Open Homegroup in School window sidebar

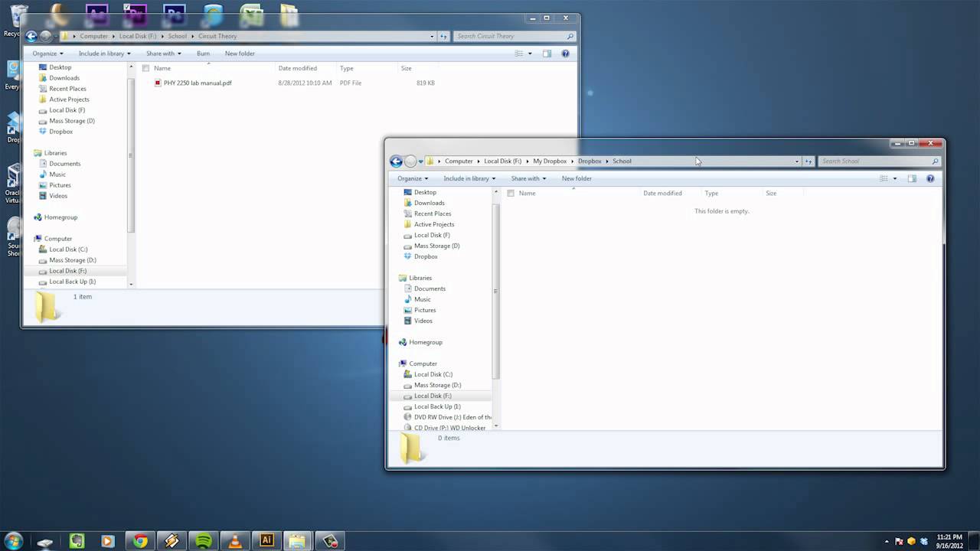(426, 342)
